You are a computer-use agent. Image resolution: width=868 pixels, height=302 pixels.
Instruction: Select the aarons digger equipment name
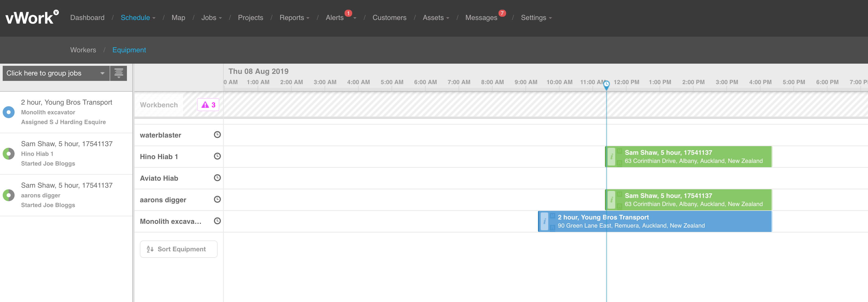click(163, 200)
